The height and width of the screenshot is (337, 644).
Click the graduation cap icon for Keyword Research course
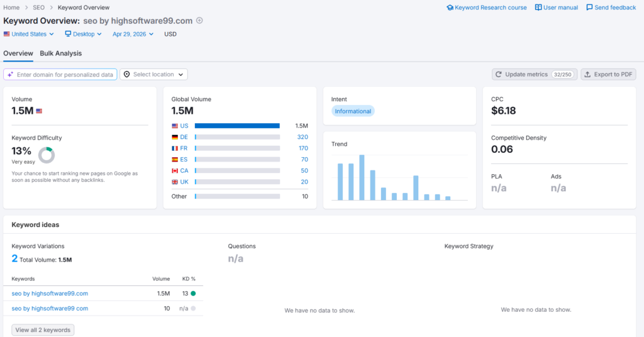pyautogui.click(x=450, y=8)
